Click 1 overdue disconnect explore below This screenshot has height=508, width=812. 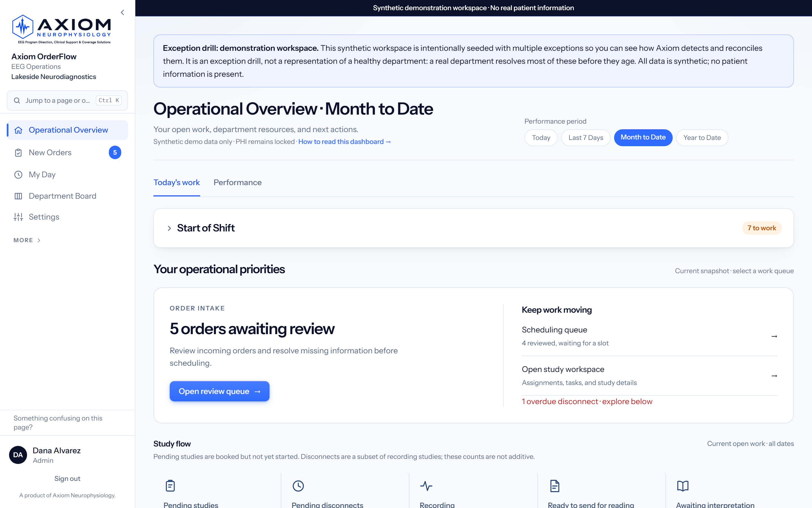pyautogui.click(x=587, y=402)
